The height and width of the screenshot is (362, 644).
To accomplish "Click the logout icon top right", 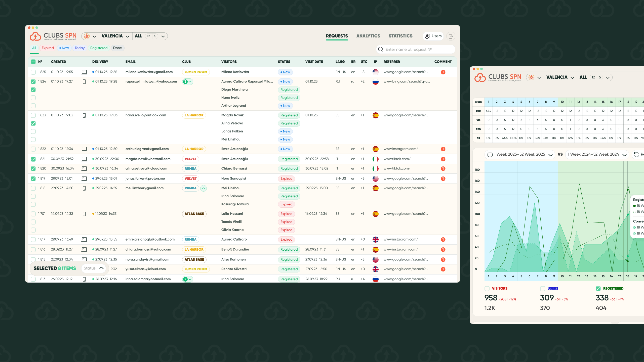I will pos(451,36).
